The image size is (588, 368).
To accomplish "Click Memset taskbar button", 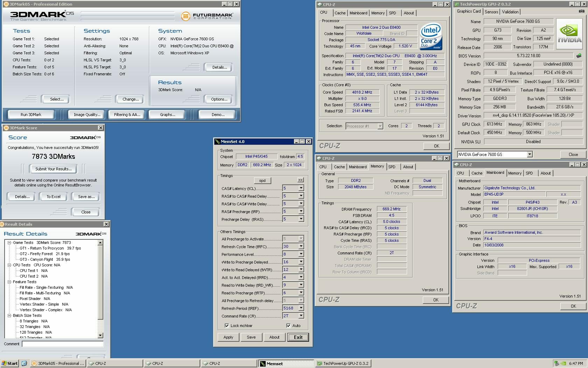I will point(286,363).
